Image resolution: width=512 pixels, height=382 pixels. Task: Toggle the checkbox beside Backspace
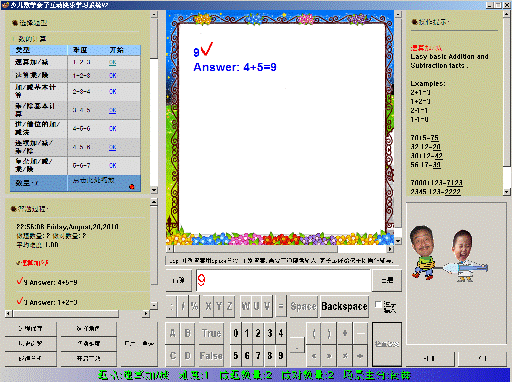[x=378, y=304]
